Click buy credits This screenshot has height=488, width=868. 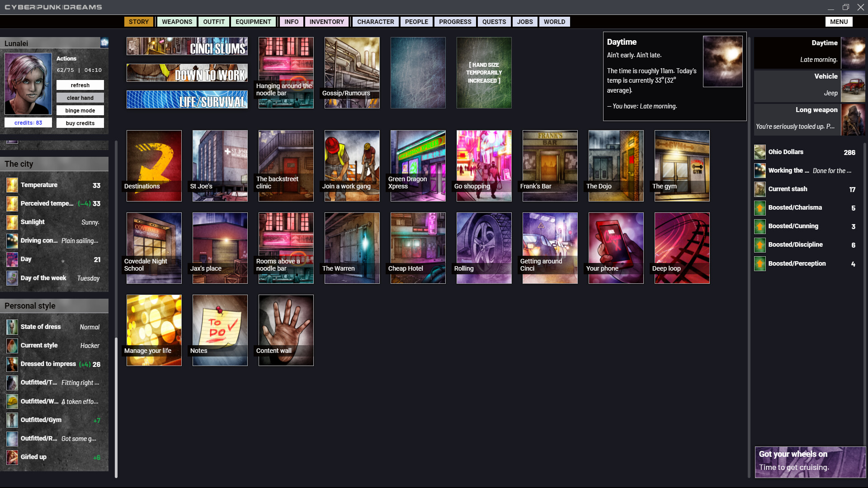[x=80, y=122]
